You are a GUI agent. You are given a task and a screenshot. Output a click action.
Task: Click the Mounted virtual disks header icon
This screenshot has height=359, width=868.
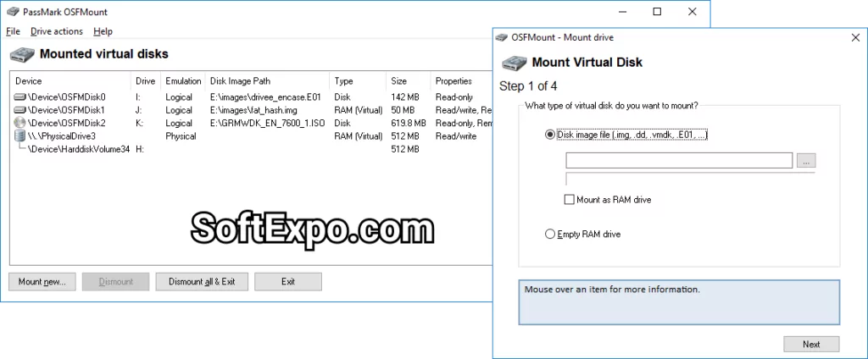pos(22,54)
